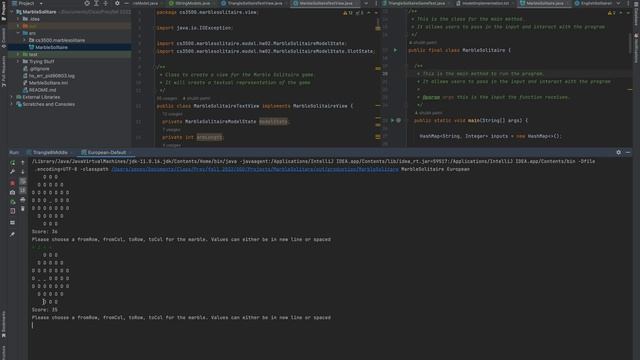Click the classpath link in console output
The image size is (640, 360).
coord(255,169)
